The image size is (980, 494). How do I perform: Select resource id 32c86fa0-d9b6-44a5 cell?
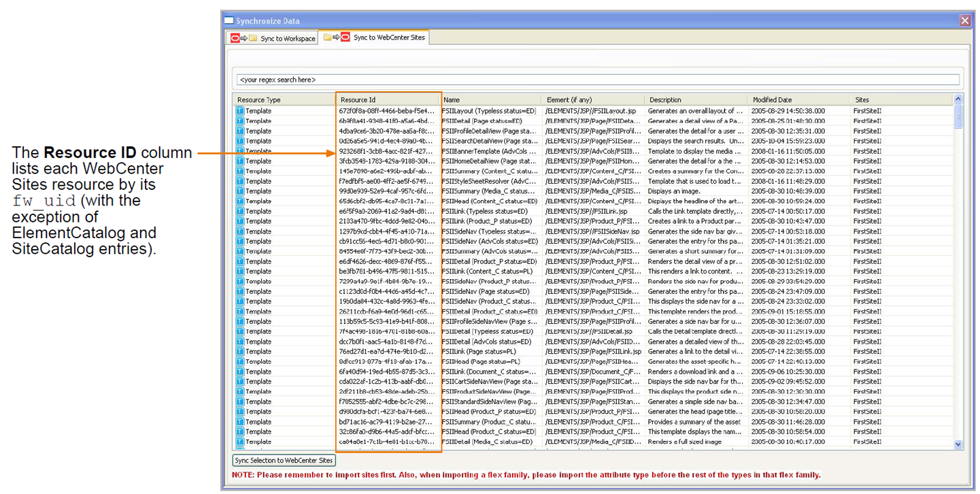388,432
